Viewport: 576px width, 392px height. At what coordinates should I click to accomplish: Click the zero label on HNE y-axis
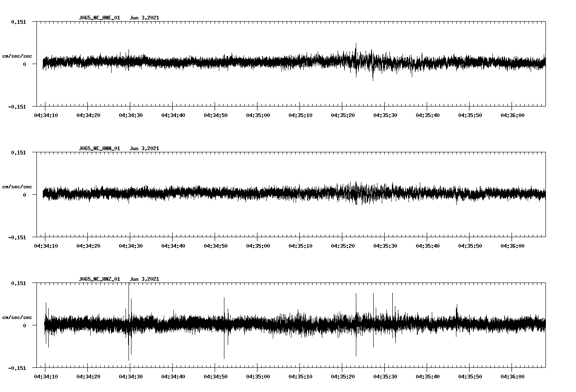[x=25, y=64]
